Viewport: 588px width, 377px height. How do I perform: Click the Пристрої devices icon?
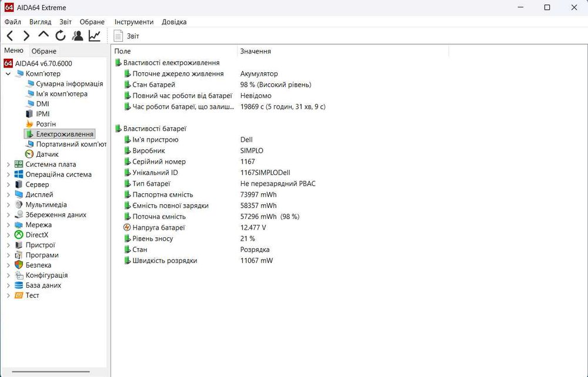(19, 245)
